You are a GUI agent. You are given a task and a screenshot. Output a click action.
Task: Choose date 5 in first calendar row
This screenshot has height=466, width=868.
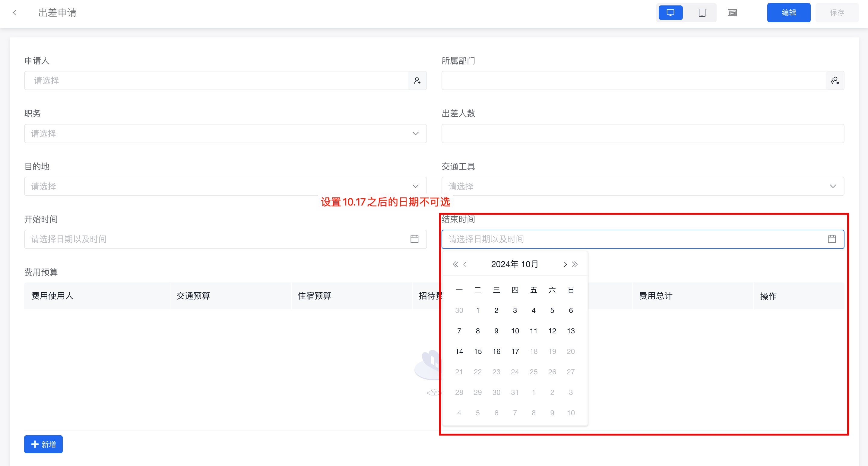click(x=552, y=310)
